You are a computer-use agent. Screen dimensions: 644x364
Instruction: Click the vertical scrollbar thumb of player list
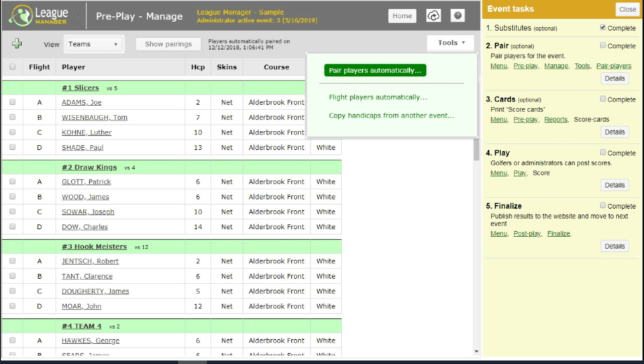(x=476, y=149)
